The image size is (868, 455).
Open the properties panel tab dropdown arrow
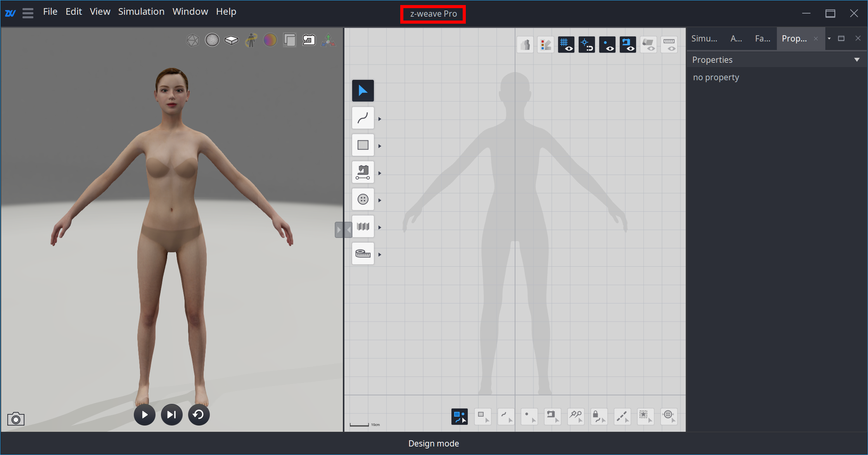[x=829, y=38]
